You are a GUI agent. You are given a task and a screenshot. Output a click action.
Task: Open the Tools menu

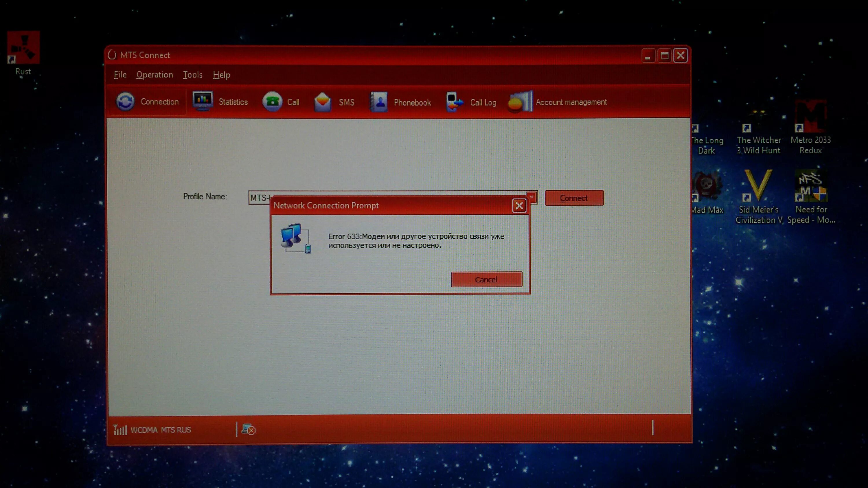point(192,74)
